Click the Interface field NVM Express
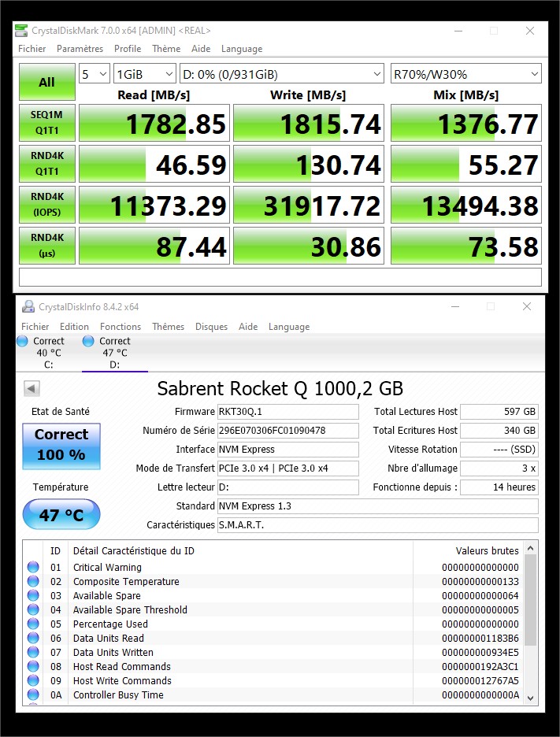 [287, 450]
